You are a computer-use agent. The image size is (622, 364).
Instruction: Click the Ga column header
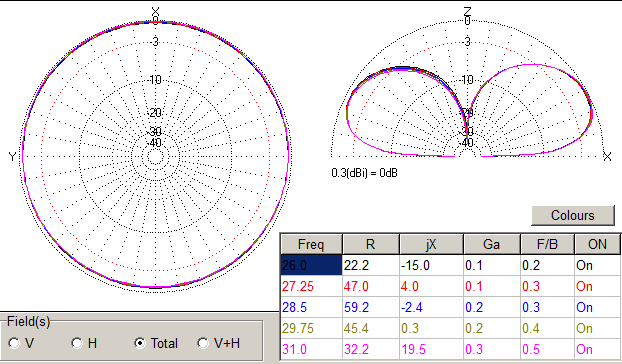(x=491, y=244)
